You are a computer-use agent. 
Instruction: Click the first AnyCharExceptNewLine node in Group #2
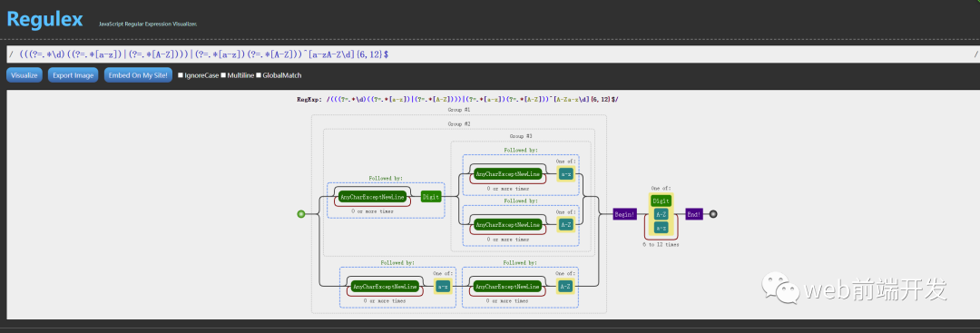[x=373, y=197]
